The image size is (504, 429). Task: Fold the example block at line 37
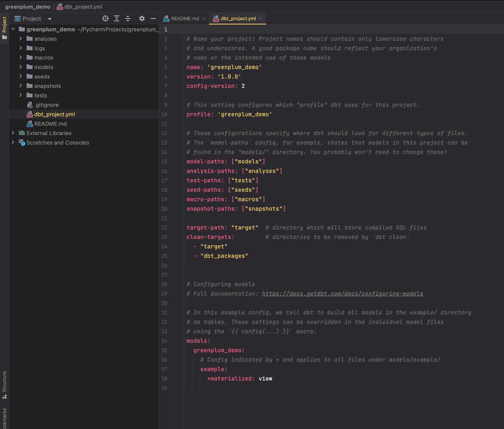pos(184,369)
